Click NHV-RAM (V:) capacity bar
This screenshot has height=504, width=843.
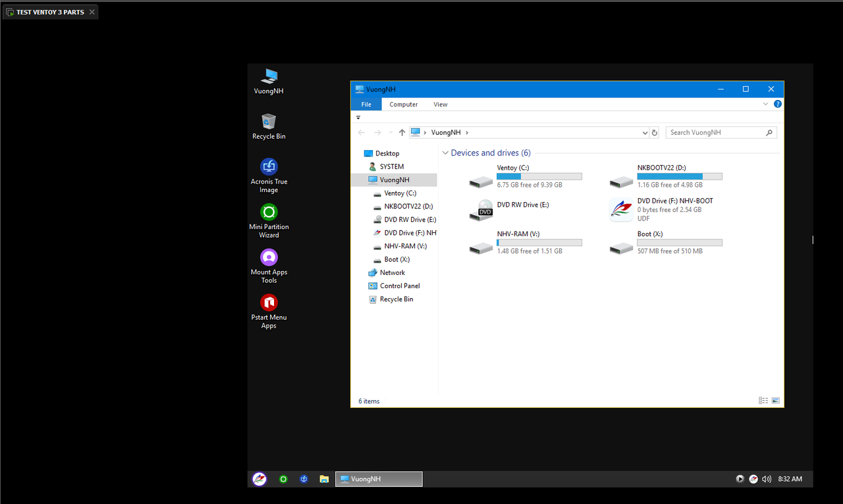tap(539, 243)
